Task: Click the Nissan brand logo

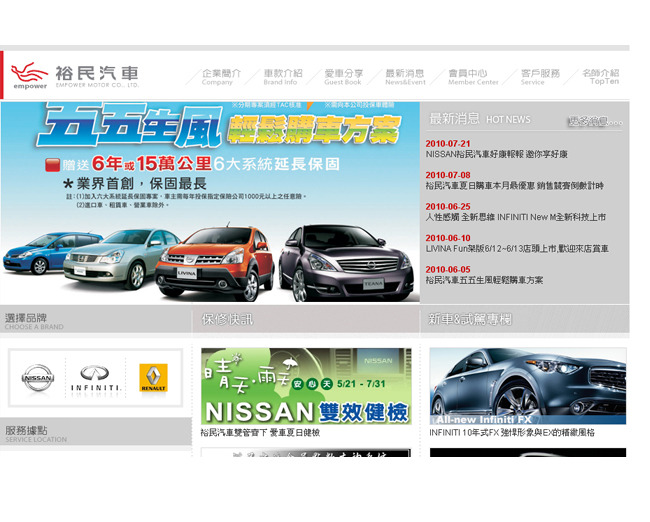Action: [x=38, y=377]
